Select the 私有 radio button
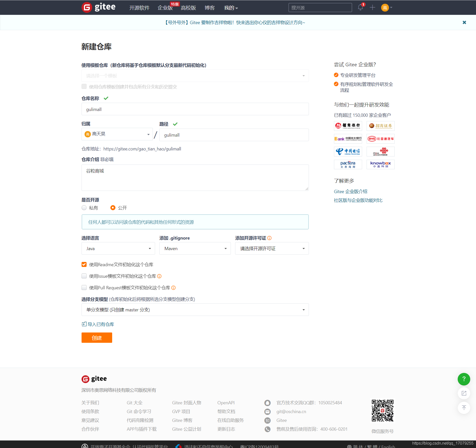The image size is (476, 448). click(x=84, y=208)
